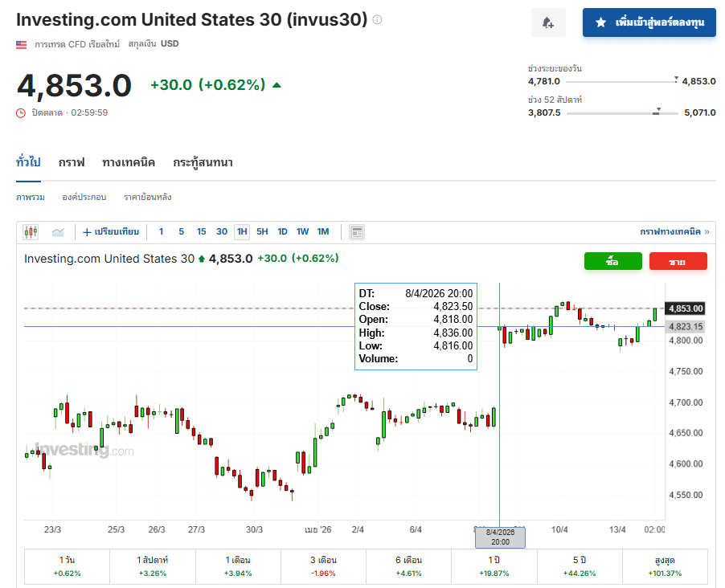725x588 pixels.
Task: Click the add to portfolio star button
Action: pos(649,22)
